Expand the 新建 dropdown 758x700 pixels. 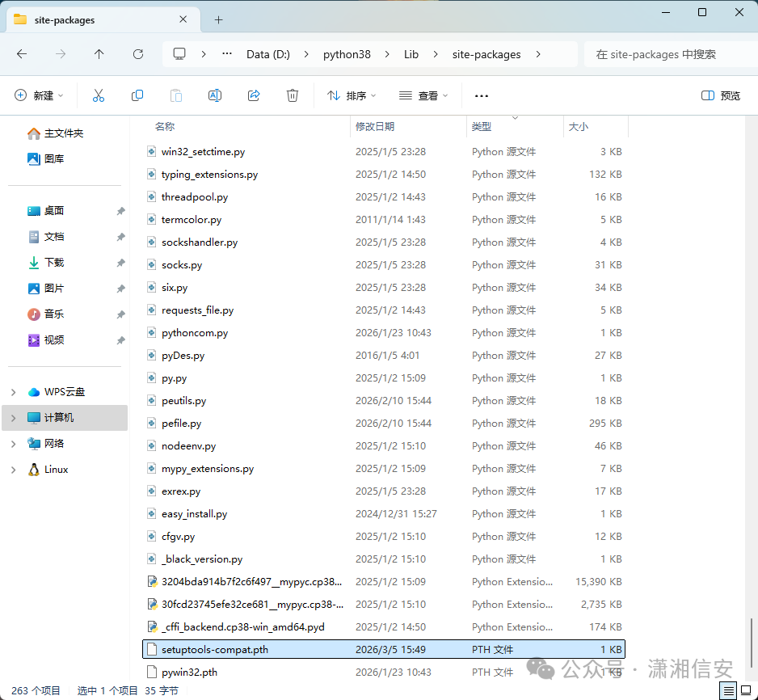(39, 95)
